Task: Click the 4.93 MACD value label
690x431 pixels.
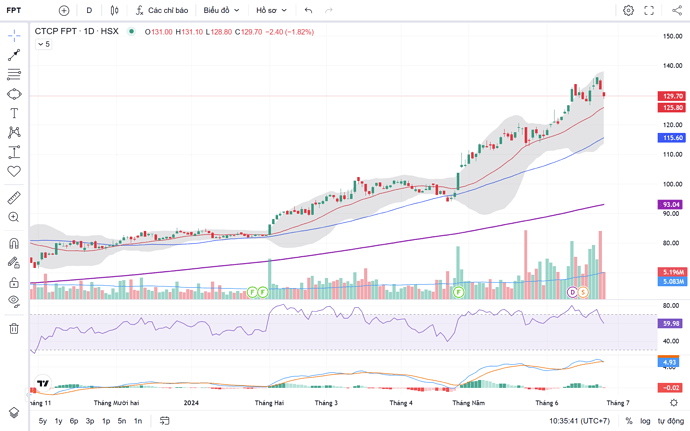Action: (668, 362)
